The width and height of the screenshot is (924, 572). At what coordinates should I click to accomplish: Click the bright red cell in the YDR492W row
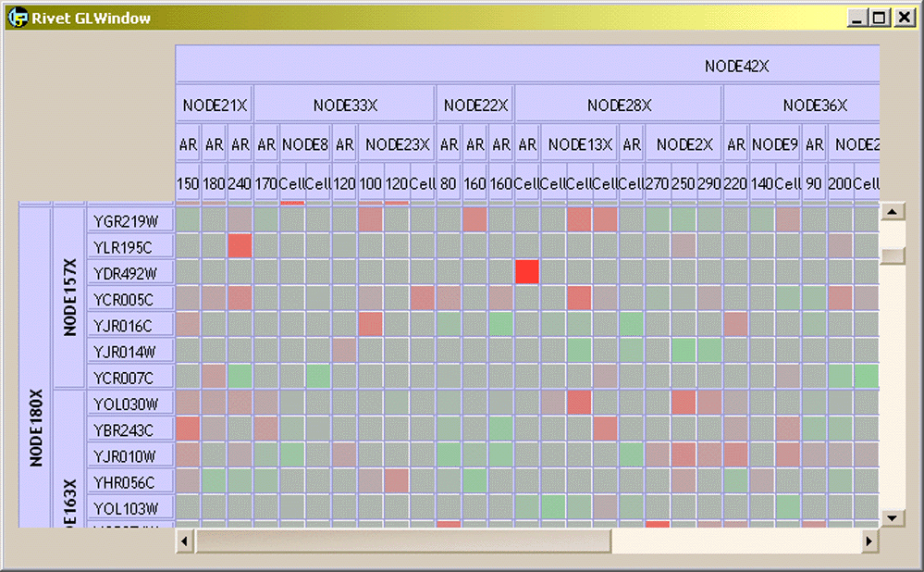pyautogui.click(x=527, y=272)
